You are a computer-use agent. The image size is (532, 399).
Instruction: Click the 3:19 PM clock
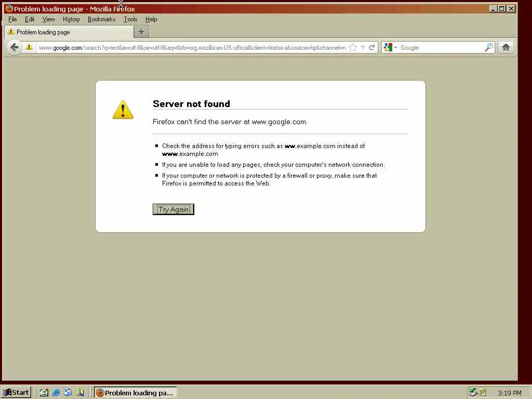(x=509, y=393)
